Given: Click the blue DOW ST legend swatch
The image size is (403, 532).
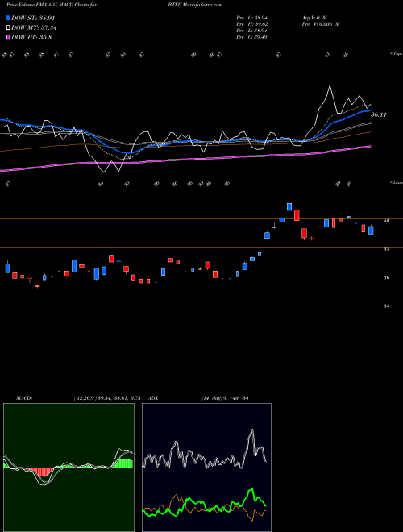Looking at the screenshot, I should 8,18.
